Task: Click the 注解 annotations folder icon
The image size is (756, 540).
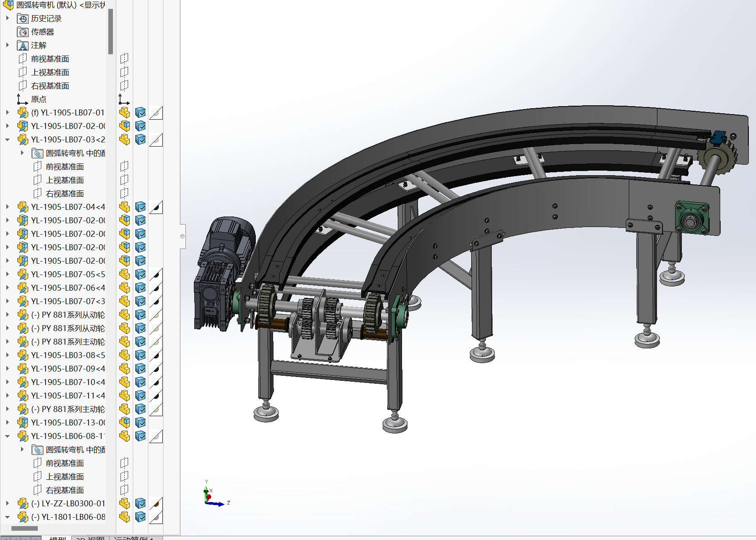Action: 23,45
